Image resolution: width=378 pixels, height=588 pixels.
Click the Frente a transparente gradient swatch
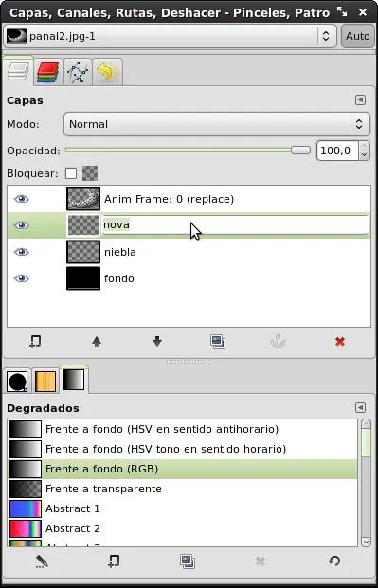click(26, 489)
